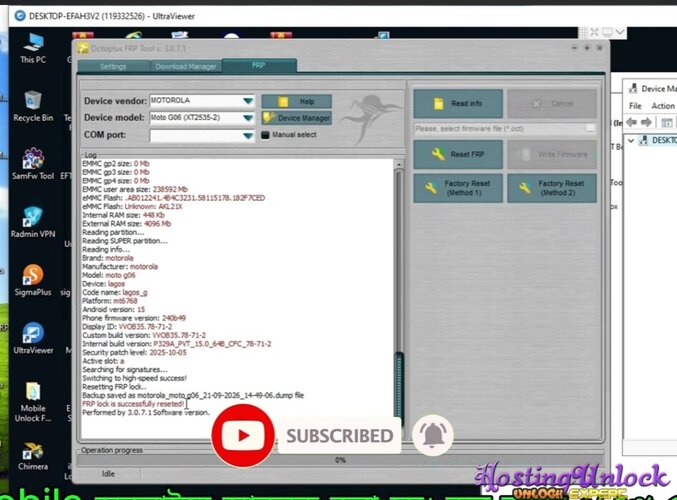Open File menu in Device Manager window
Viewport: 677px width, 500px height.
click(x=635, y=106)
